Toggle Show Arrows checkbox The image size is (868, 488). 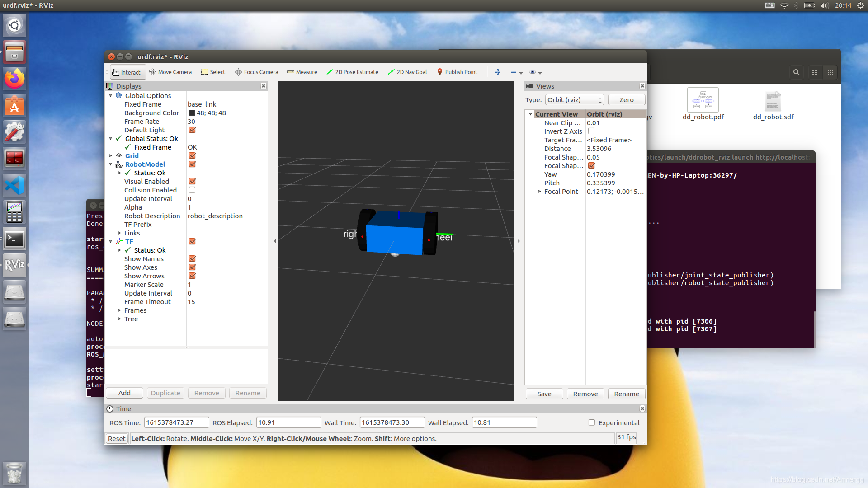point(192,276)
